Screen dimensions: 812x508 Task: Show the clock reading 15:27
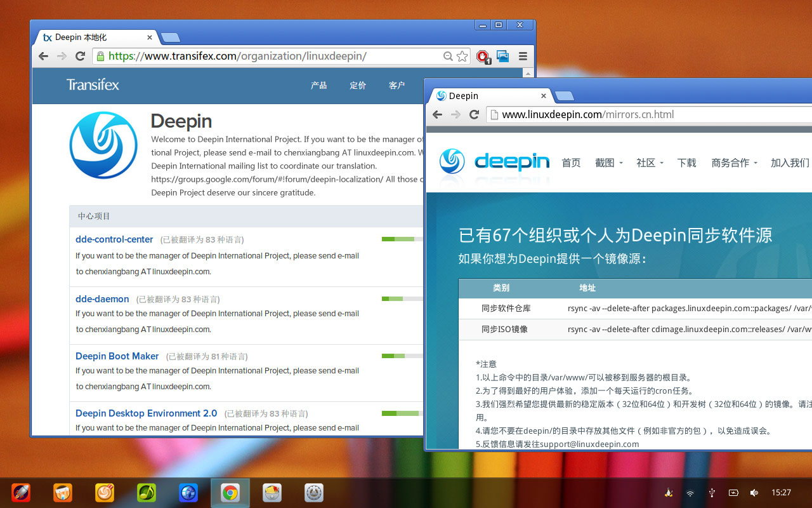tap(782, 493)
